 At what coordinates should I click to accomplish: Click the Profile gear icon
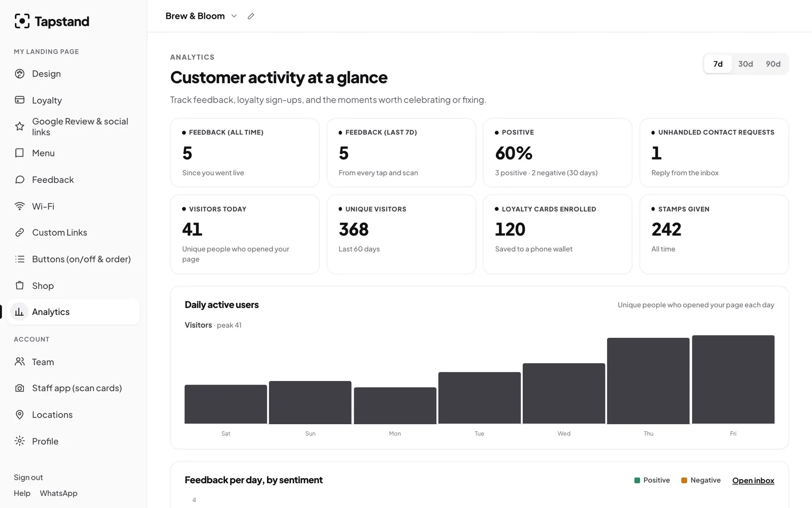pos(20,441)
